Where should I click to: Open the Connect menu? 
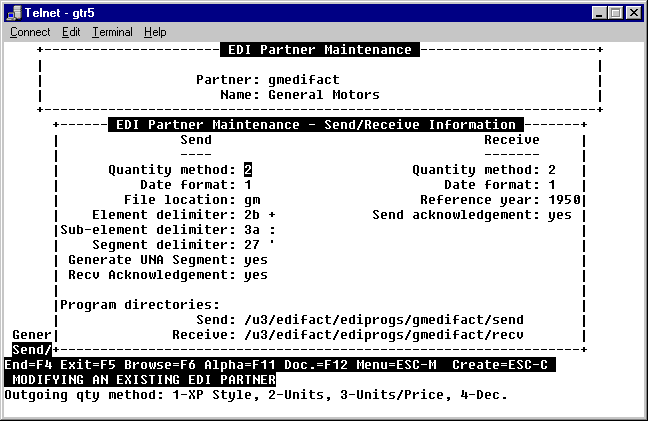pyautogui.click(x=29, y=32)
